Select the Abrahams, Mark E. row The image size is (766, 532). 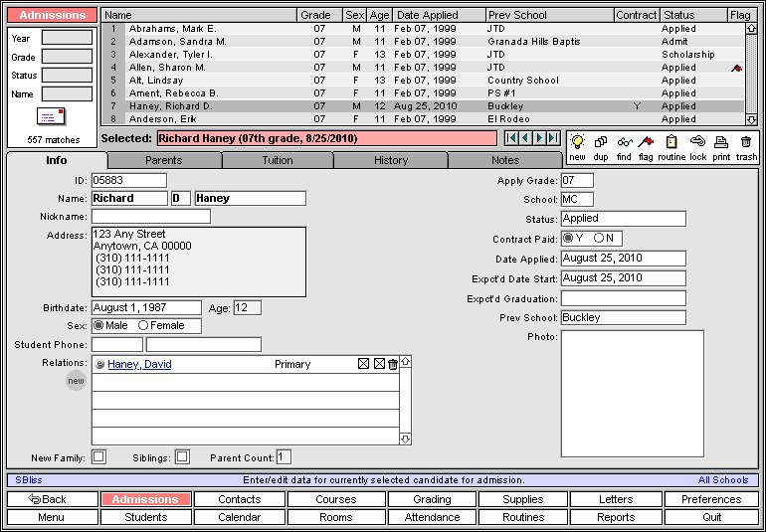click(x=423, y=29)
